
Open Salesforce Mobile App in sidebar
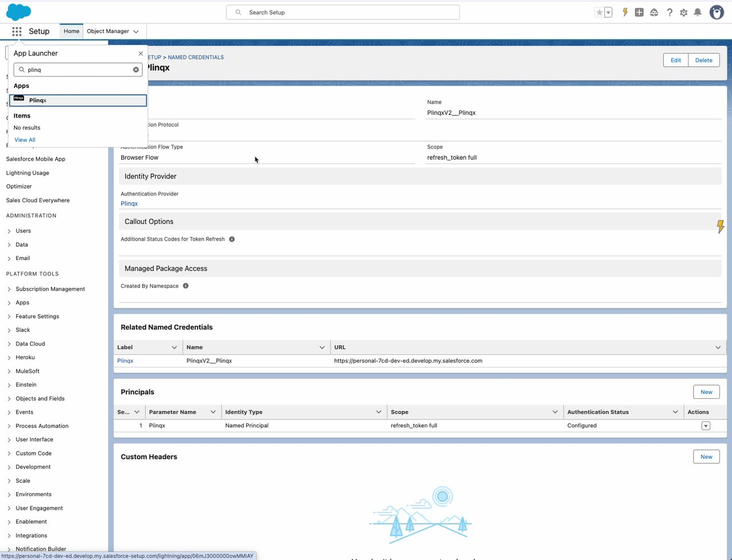pos(35,159)
